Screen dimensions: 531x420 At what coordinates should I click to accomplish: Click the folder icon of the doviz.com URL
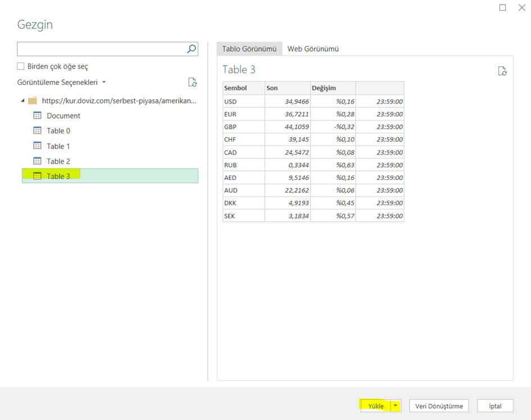point(33,101)
